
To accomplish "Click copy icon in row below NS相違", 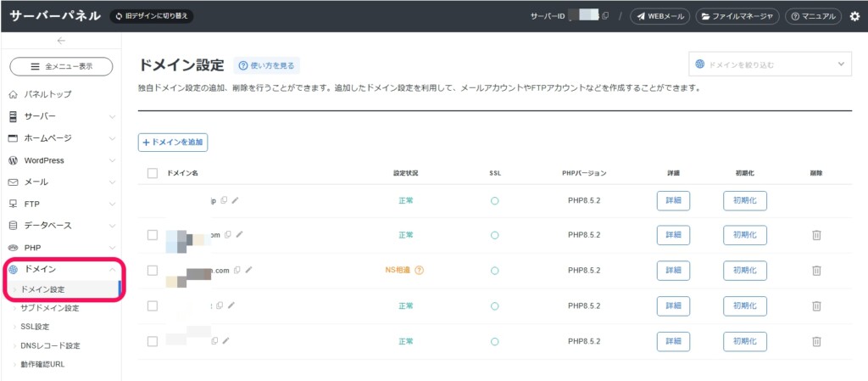I will (x=220, y=305).
